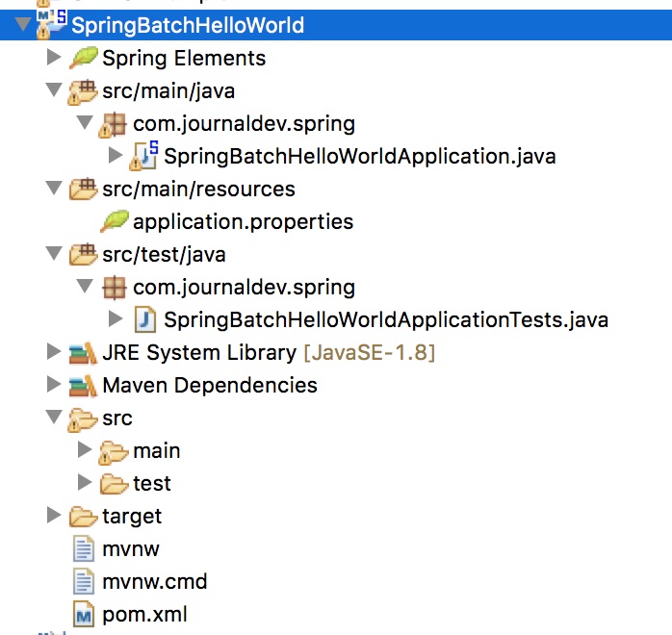The image size is (672, 635).
Task: Select the src/main/java label
Action: [x=168, y=91]
